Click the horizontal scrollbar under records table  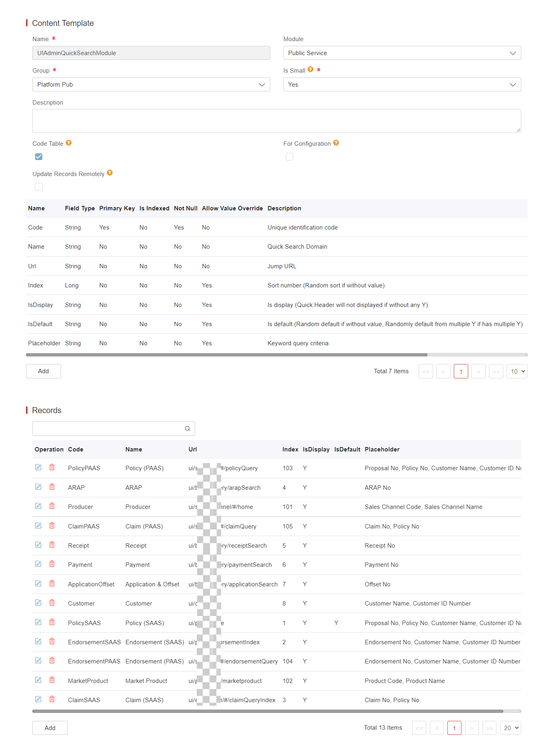tap(268, 711)
